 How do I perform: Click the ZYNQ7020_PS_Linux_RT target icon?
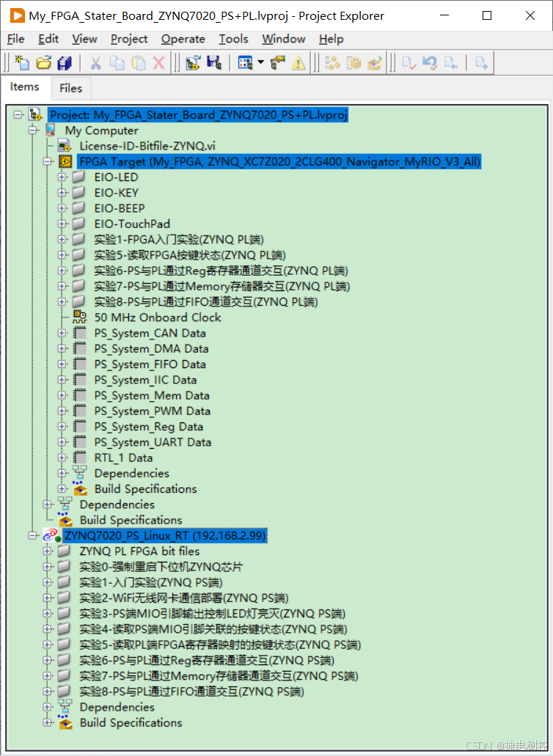point(51,535)
